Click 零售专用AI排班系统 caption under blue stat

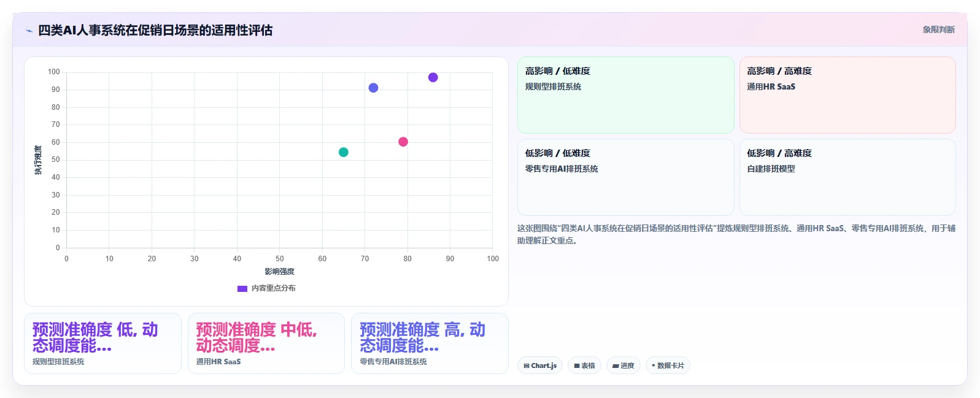[x=393, y=362]
